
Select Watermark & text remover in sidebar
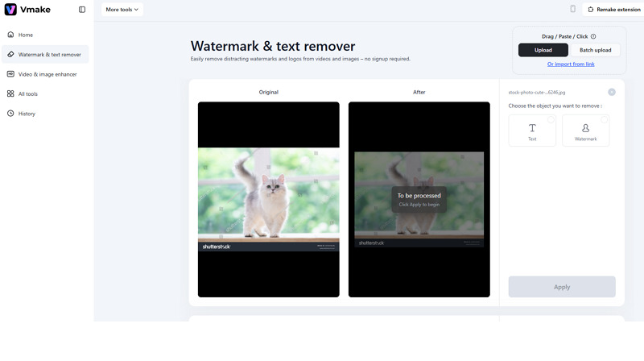tap(45, 55)
